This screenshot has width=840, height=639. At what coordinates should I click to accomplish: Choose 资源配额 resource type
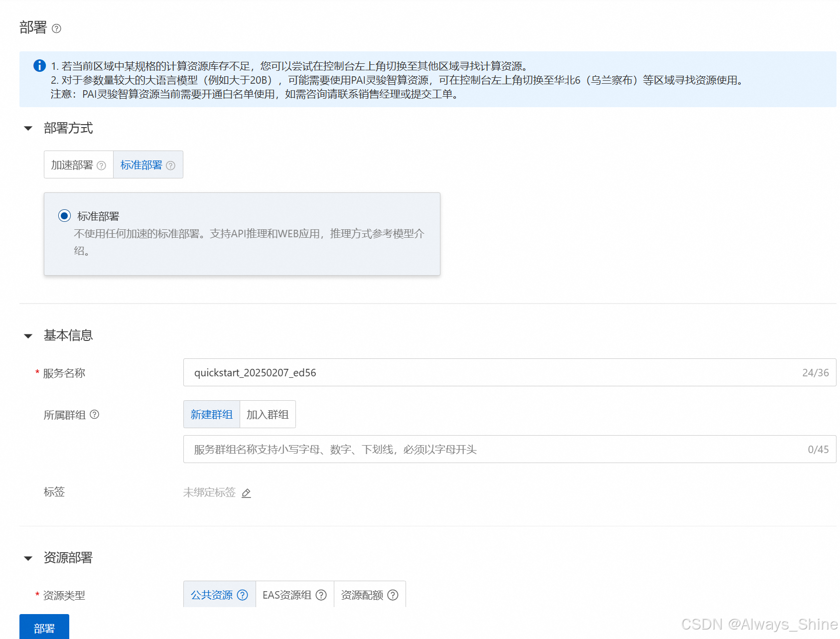click(x=370, y=595)
